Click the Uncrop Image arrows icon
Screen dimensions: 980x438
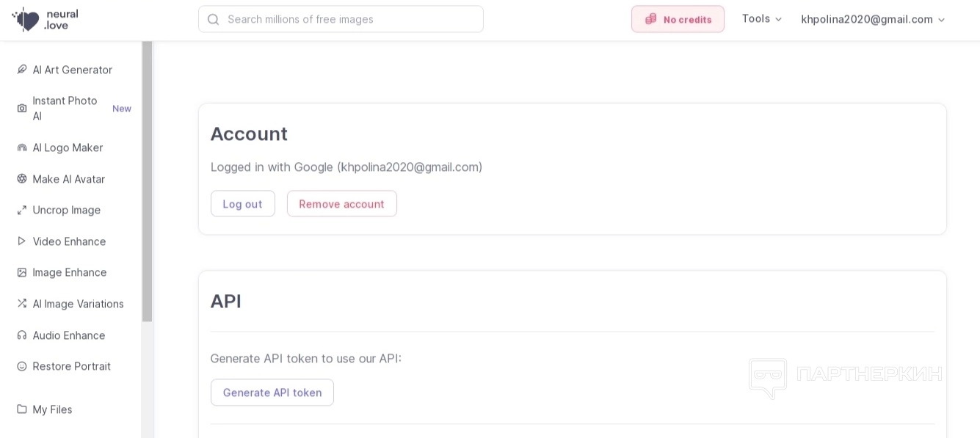point(22,210)
